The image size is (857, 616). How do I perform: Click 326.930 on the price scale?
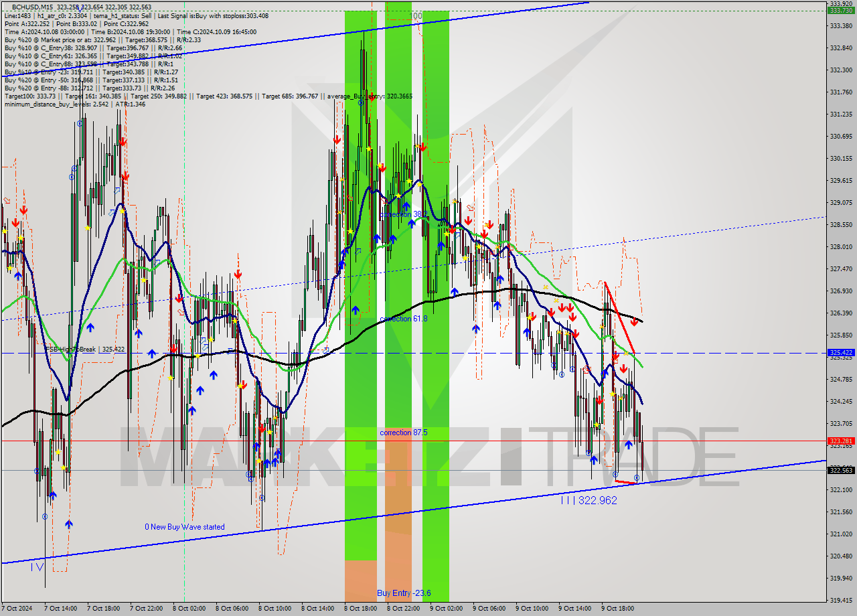(841, 291)
